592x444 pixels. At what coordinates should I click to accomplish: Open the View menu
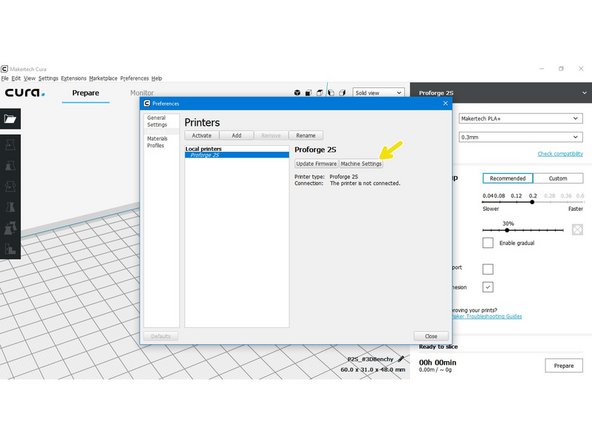point(29,79)
